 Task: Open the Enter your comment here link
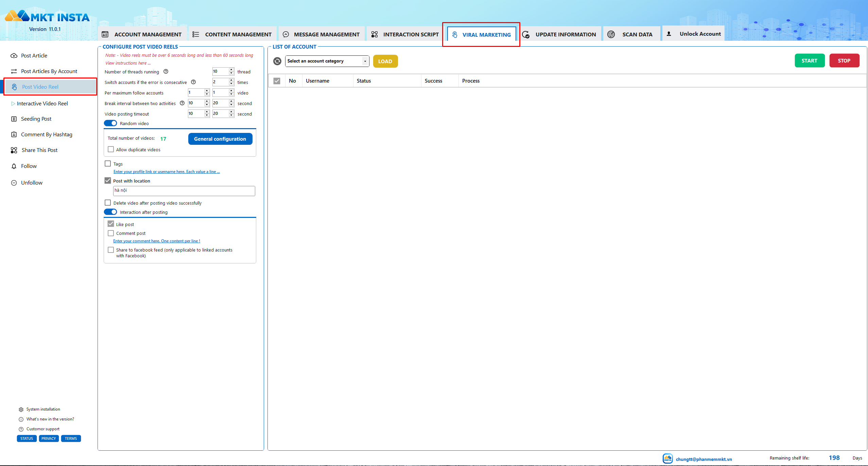point(157,241)
